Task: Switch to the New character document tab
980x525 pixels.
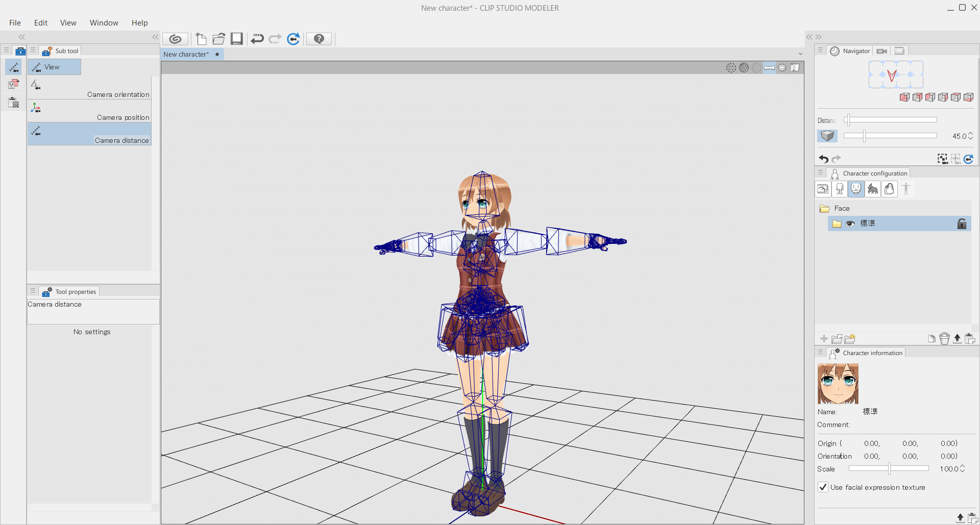Action: [186, 54]
